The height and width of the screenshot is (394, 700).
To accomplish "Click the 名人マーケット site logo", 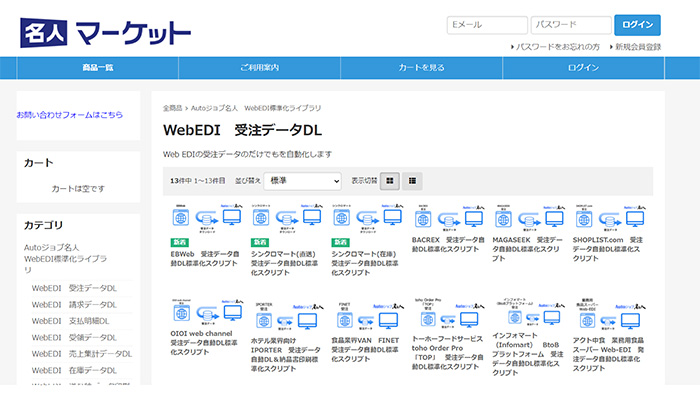I will [x=105, y=33].
